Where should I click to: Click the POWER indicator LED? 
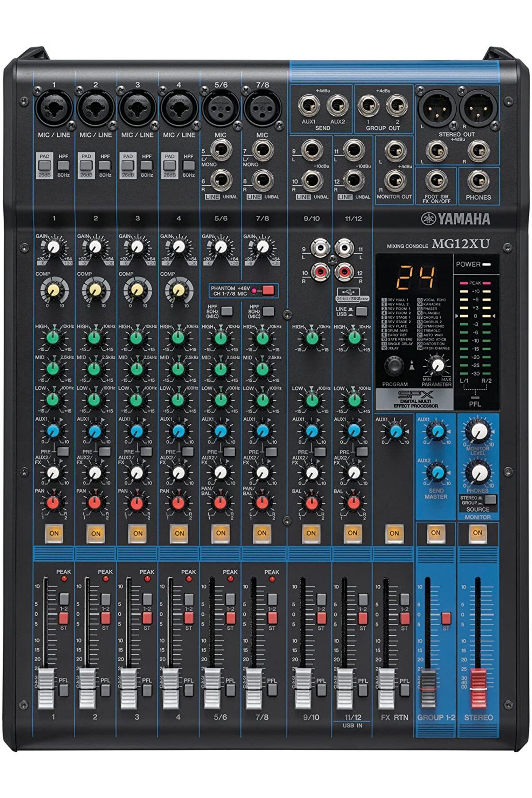487,264
